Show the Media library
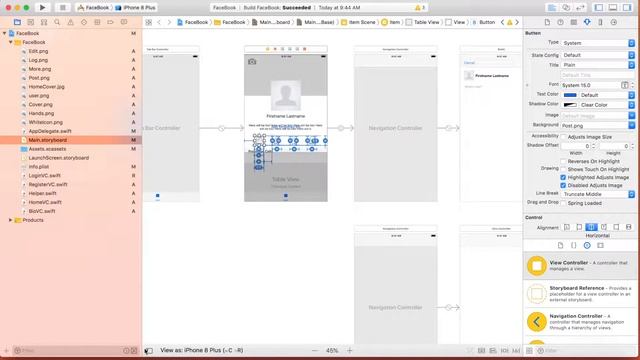Viewport: 640px width, 360px height. tap(600, 246)
